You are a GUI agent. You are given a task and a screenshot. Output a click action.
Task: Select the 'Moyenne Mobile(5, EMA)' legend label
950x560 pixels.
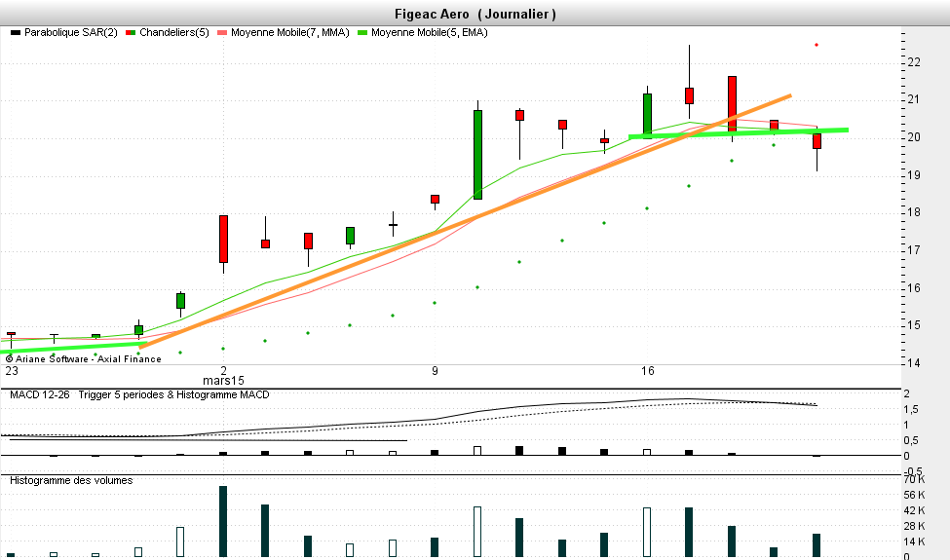tap(430, 33)
